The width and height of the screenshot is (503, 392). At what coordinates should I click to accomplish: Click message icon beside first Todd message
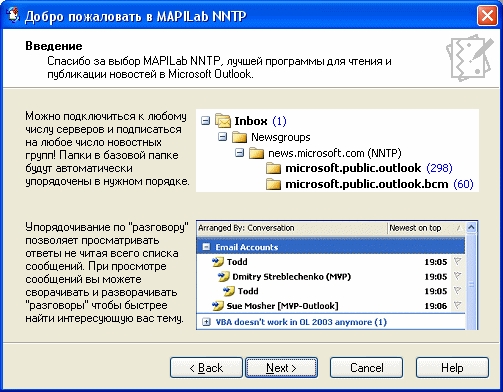tap(218, 262)
